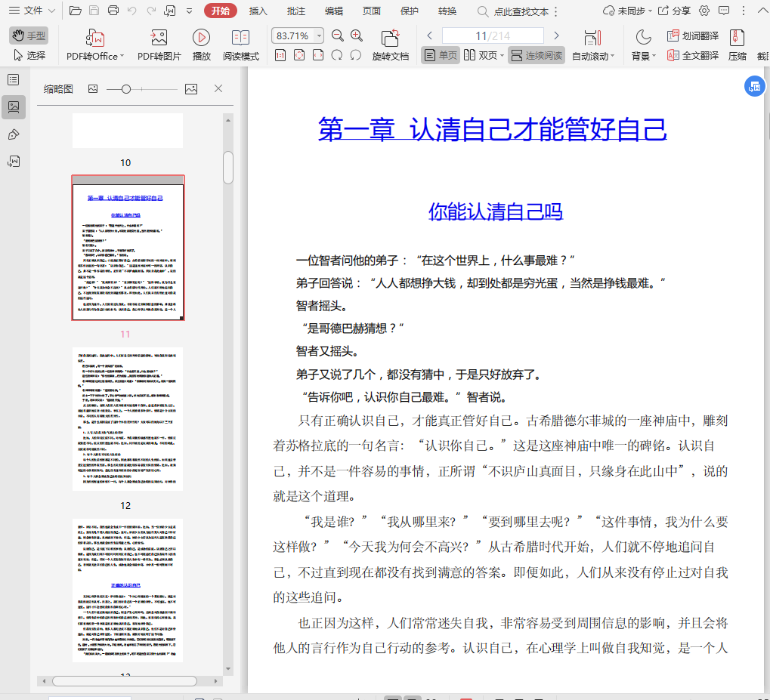Image resolution: width=770 pixels, height=700 pixels.
Task: Switch to 手型 hand tool
Action: pos(29,35)
